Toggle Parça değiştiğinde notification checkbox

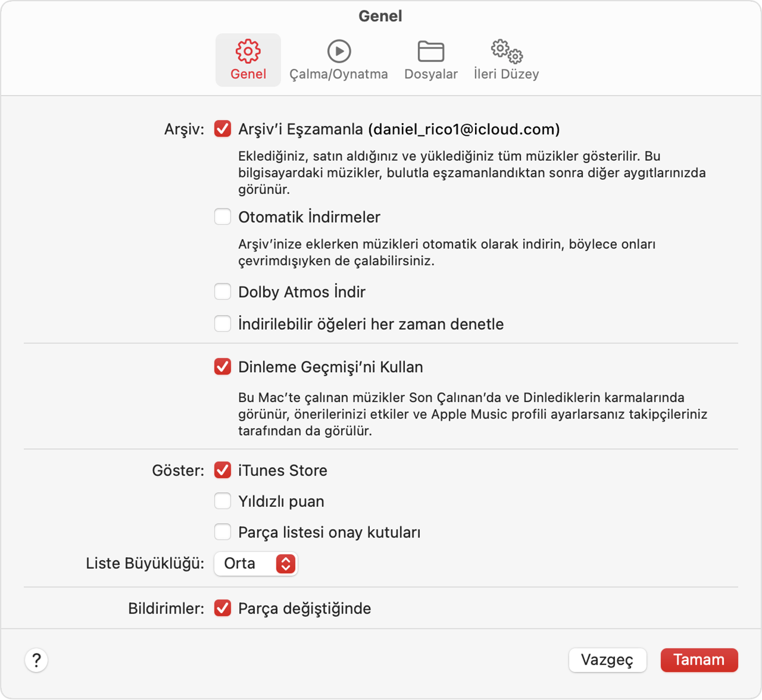pos(222,608)
